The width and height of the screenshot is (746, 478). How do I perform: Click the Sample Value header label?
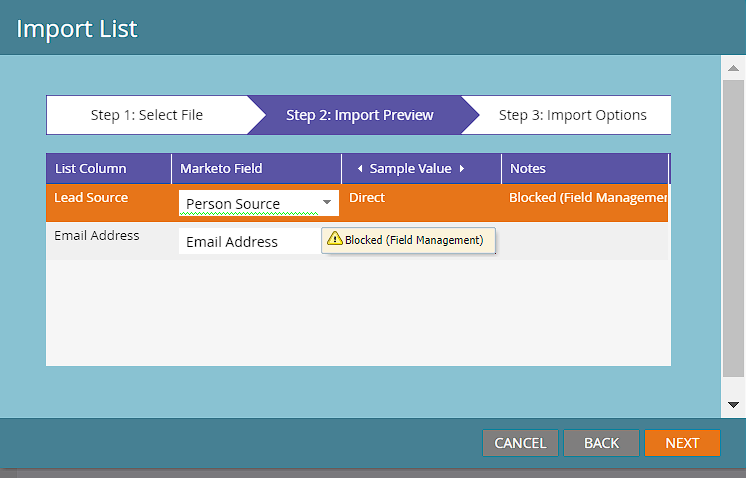(x=411, y=168)
